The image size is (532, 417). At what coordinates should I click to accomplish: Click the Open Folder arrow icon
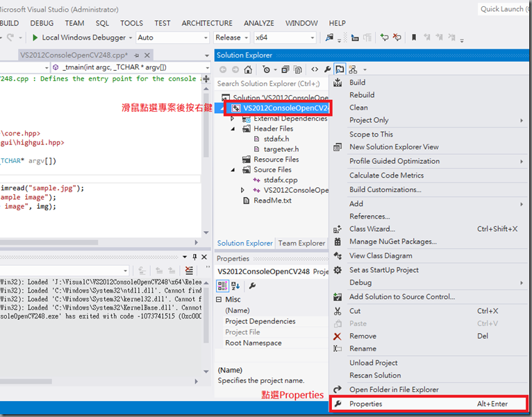[x=338, y=389]
